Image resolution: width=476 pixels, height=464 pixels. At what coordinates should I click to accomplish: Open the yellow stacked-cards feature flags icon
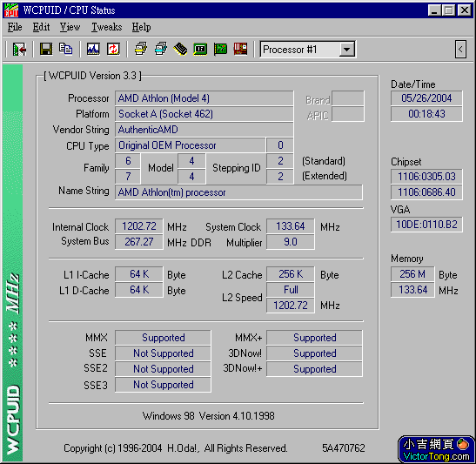(141, 49)
